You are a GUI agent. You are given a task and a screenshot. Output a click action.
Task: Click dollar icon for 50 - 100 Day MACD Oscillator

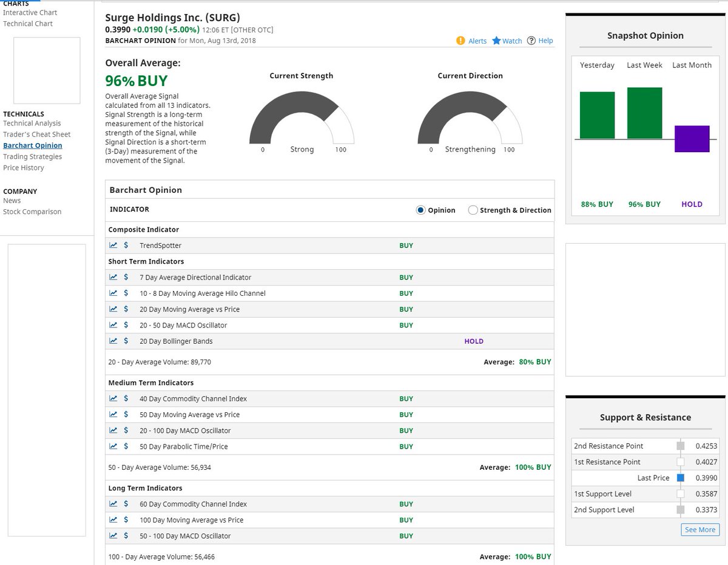point(126,535)
